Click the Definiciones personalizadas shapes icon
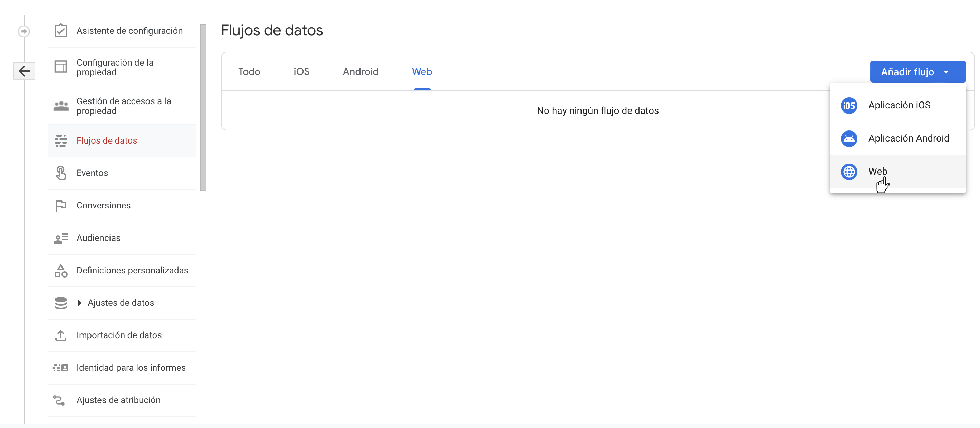 60,270
